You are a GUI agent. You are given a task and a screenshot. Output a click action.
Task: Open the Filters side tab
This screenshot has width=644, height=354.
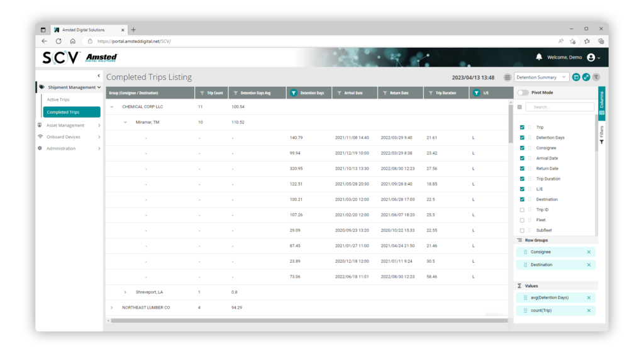601,135
